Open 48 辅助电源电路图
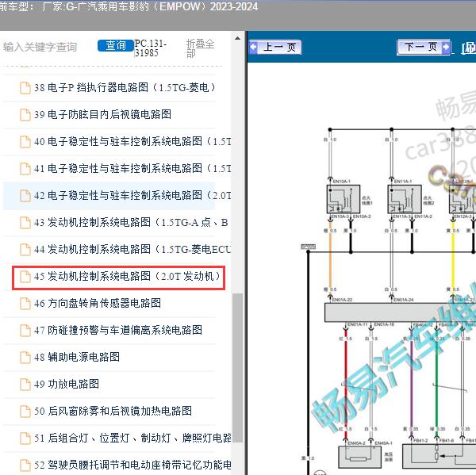Viewport: 476px width, 475px height. click(77, 357)
